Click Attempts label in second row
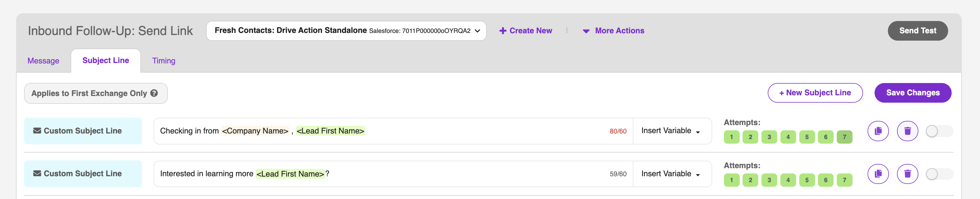The image size is (980, 199). (x=742, y=165)
